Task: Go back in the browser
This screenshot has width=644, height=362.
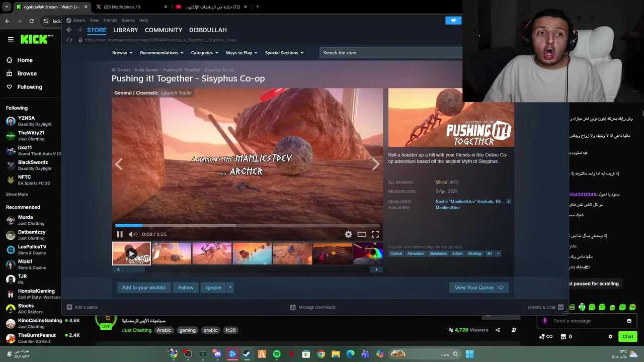Action: coord(7,21)
